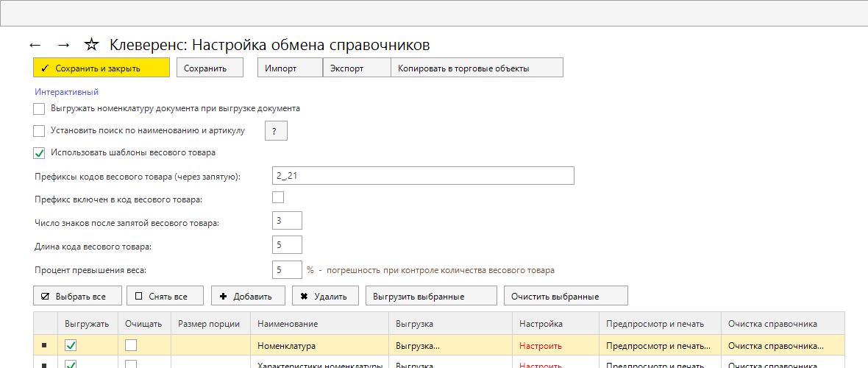Sort by Выгружать column header
Viewport: 868px width, 368px height.
tap(88, 323)
